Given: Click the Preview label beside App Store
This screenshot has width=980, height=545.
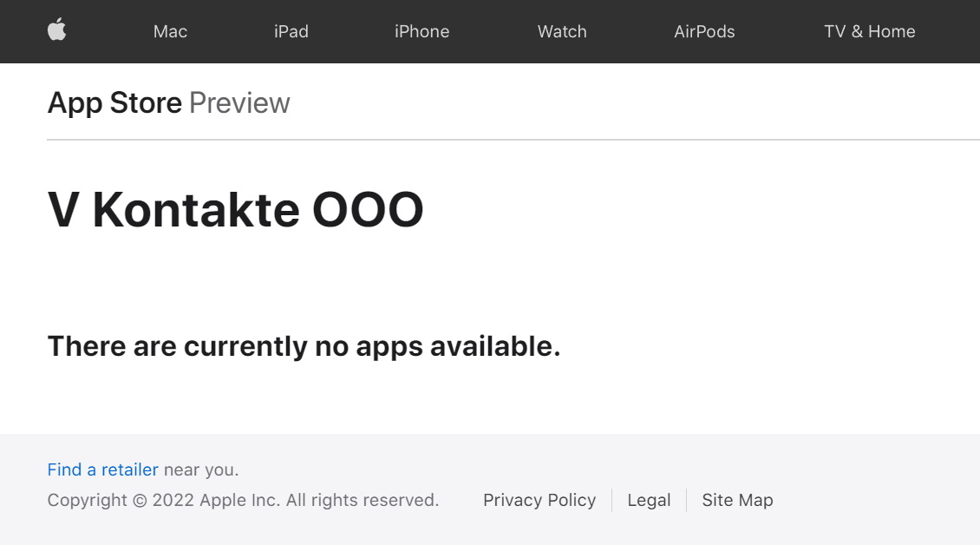Looking at the screenshot, I should [x=239, y=103].
